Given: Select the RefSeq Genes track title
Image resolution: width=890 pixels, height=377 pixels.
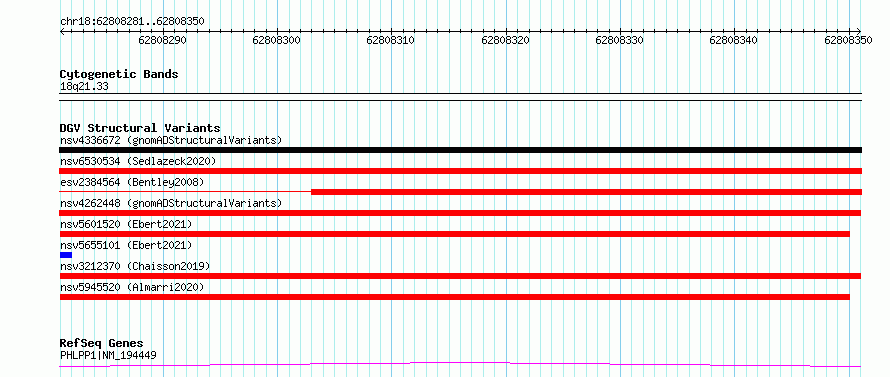Looking at the screenshot, I should (101, 344).
